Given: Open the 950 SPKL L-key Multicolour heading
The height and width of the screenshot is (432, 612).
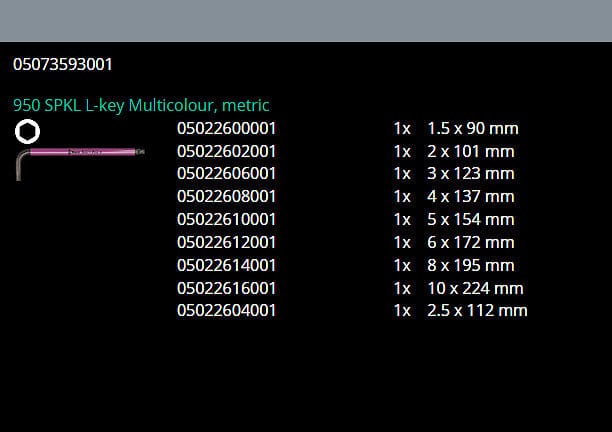Looking at the screenshot, I should coord(141,105).
